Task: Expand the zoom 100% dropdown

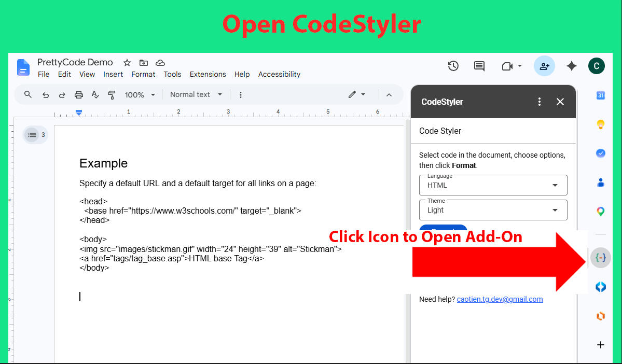Action: 139,95
